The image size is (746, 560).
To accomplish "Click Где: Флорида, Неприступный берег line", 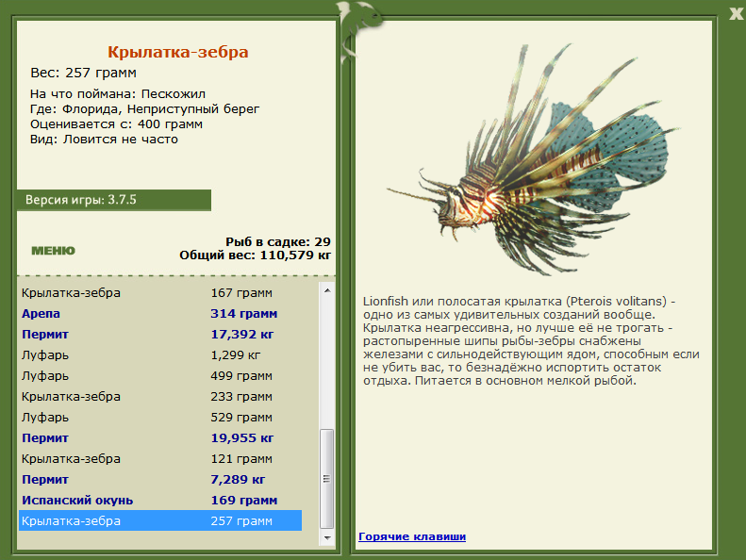I will click(144, 109).
